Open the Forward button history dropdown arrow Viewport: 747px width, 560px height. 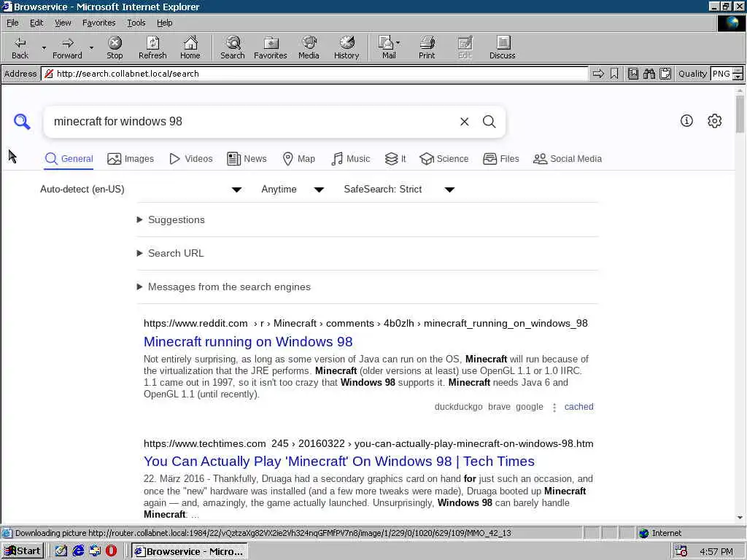pos(91,47)
